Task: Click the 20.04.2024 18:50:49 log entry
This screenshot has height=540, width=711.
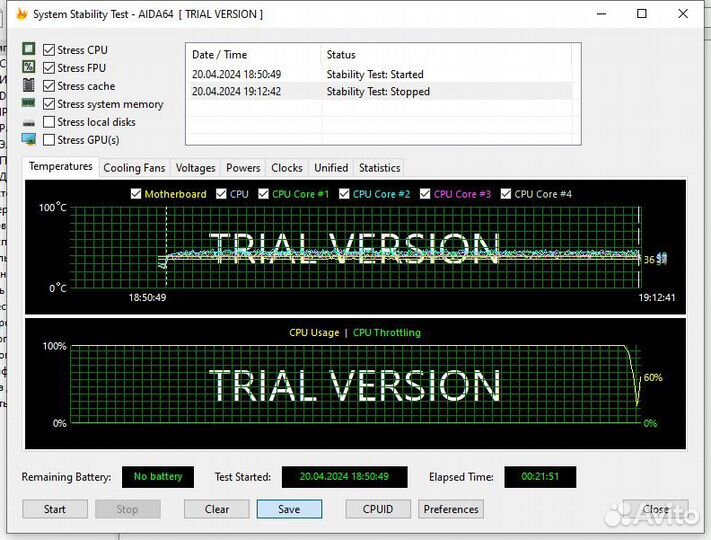Action: coord(236,74)
